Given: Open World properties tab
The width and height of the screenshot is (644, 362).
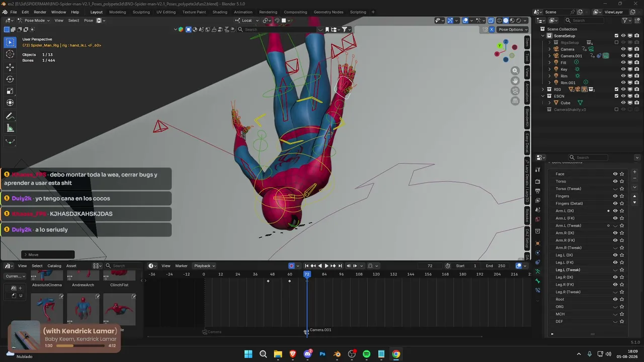Looking at the screenshot, I should 538,219.
